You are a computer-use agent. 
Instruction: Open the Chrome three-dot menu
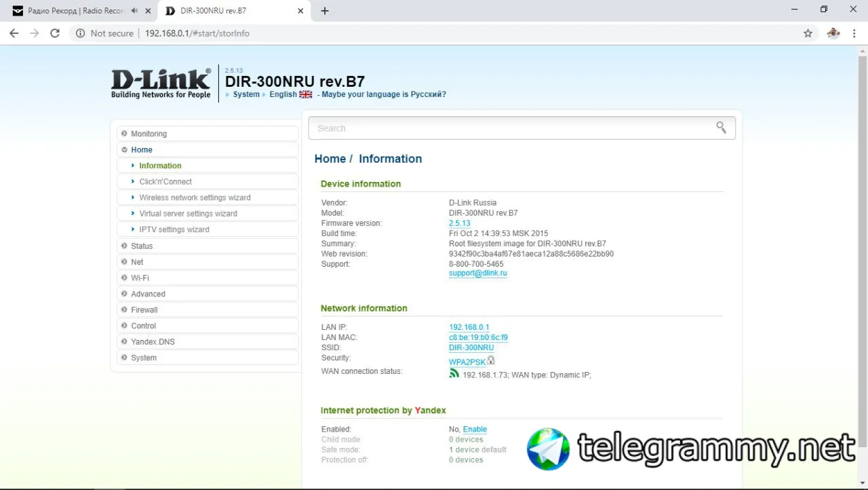(854, 33)
